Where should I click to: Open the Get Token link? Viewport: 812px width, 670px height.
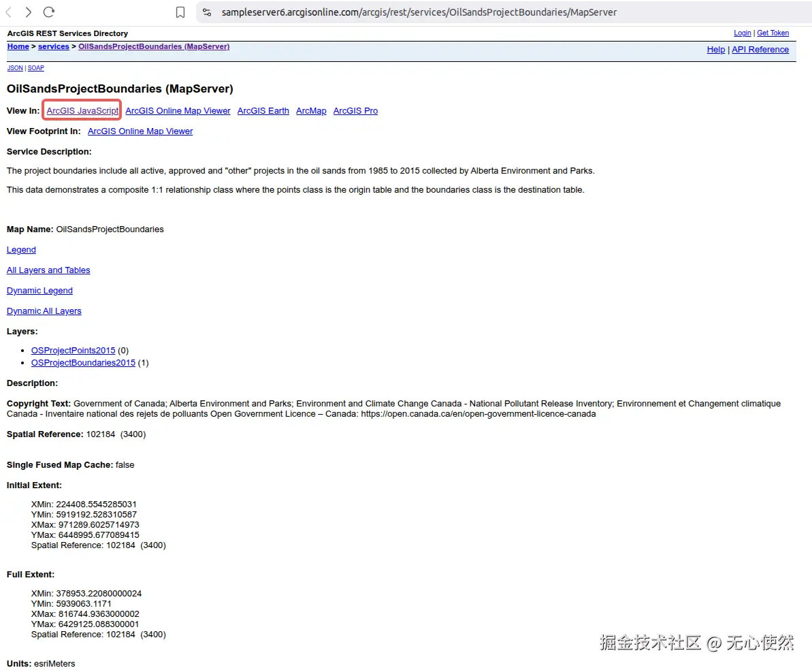pyautogui.click(x=773, y=33)
